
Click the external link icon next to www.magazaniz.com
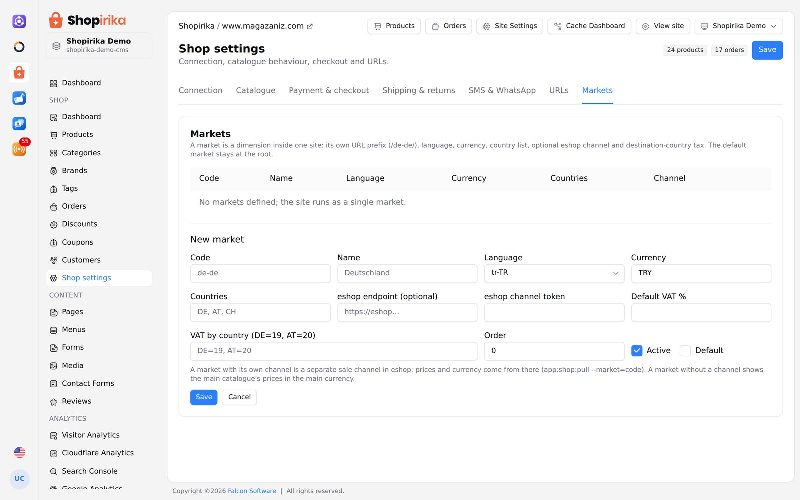tap(310, 27)
